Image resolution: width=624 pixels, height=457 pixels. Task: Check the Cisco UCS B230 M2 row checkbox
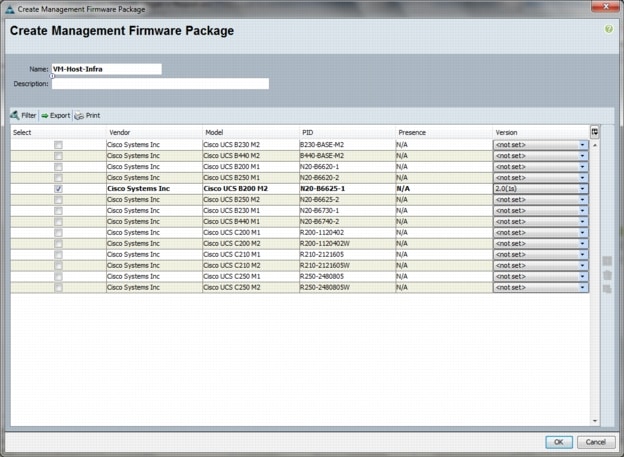(58, 145)
